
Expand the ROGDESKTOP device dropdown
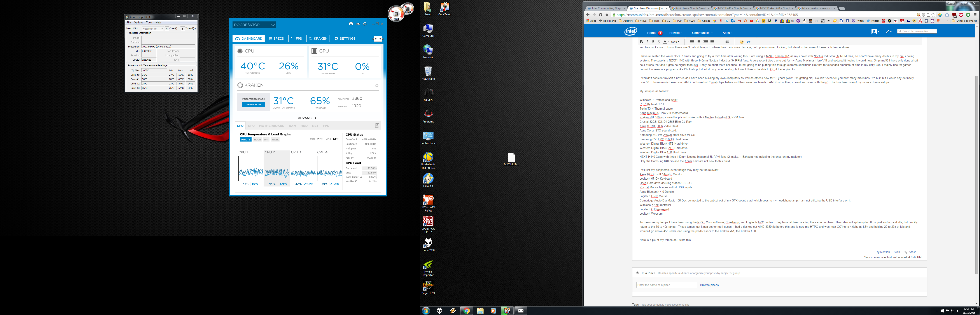click(273, 25)
